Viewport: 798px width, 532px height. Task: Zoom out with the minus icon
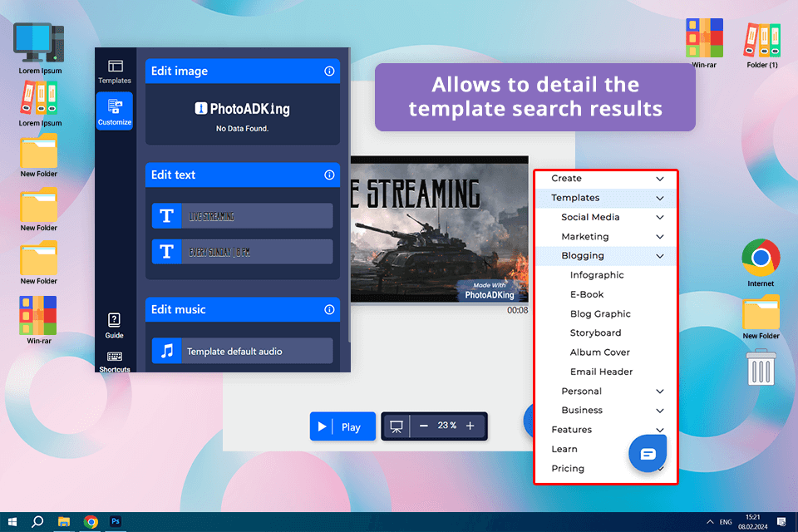coord(423,426)
